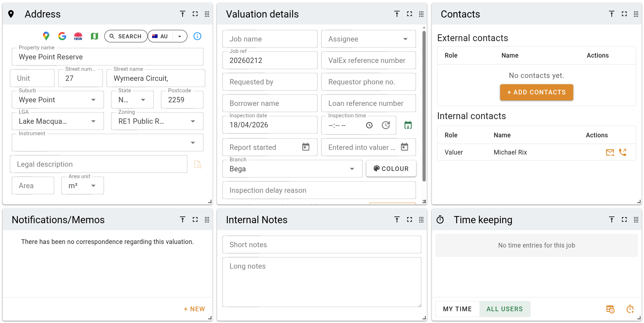Open Google Maps pin icon in Address
The width and height of the screenshot is (644, 323).
pos(46,36)
